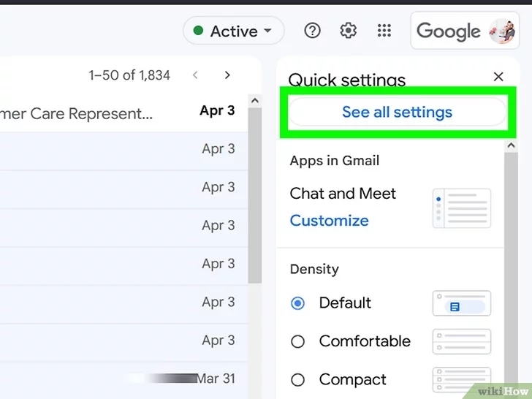Screen dimensions: 532x399
Task: Open the Google account profile picture
Action: 502,31
